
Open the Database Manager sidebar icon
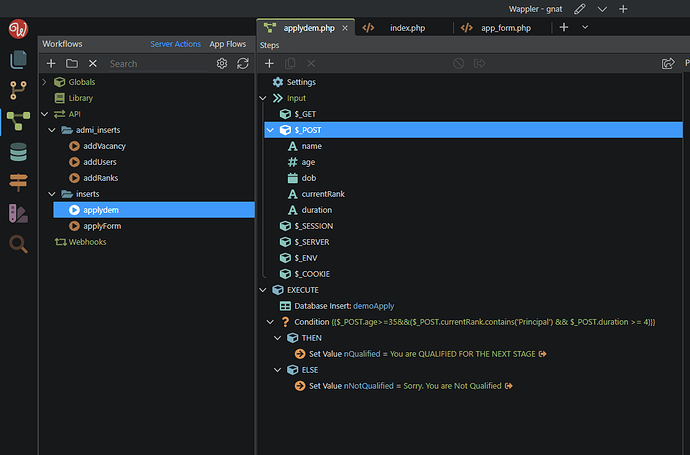tap(18, 152)
